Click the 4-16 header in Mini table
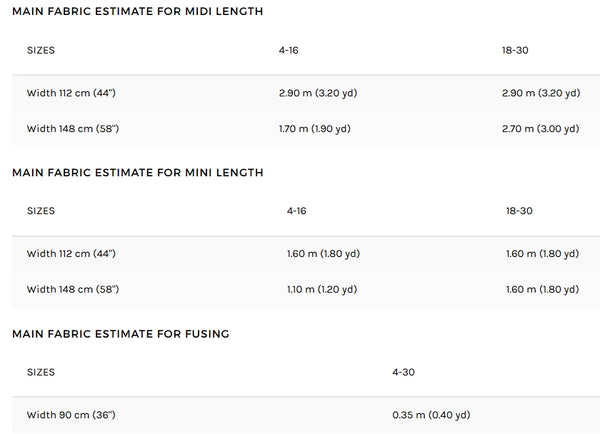This screenshot has height=434, width=600. click(x=297, y=211)
